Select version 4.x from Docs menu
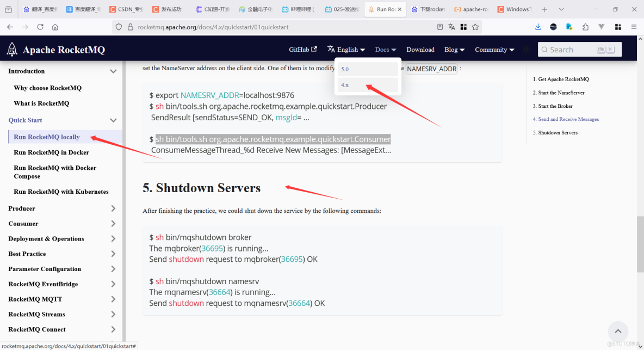This screenshot has width=644, height=350. tap(368, 85)
